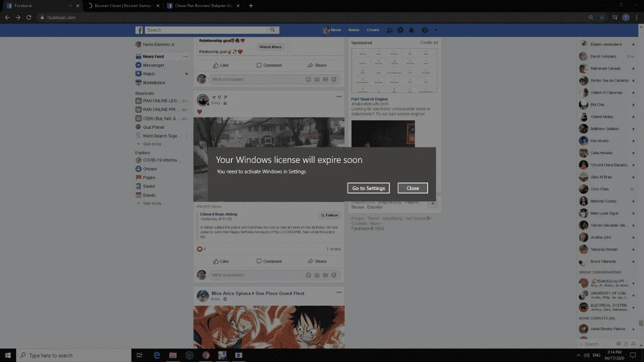
Task: Click the chat sidebar Search field
Action: [x=595, y=344]
